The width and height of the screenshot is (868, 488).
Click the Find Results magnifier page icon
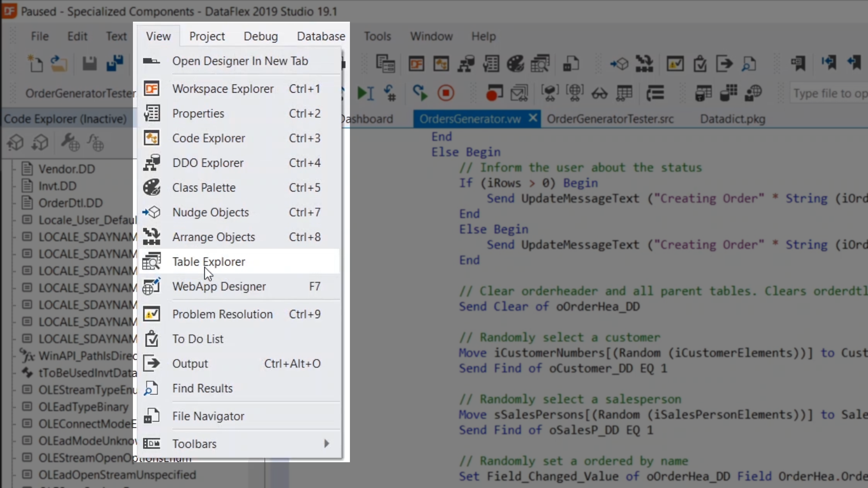(x=151, y=389)
